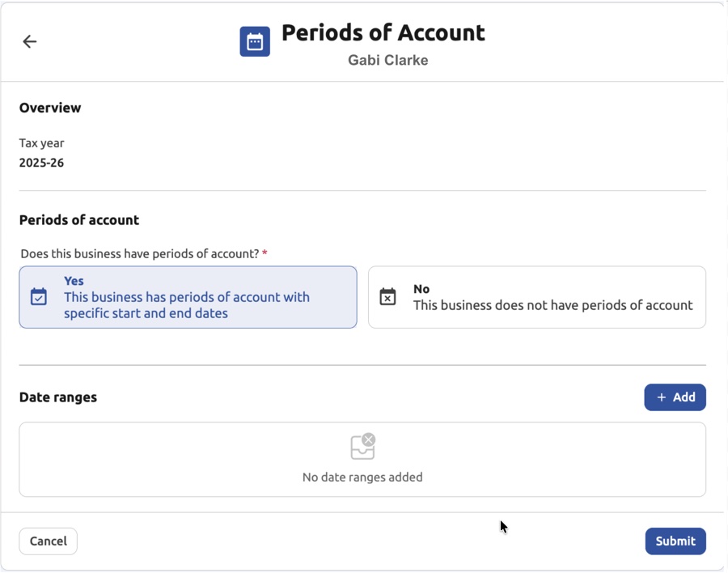The image size is (728, 573).
Task: Click the back arrow at top left
Action: coord(30,41)
